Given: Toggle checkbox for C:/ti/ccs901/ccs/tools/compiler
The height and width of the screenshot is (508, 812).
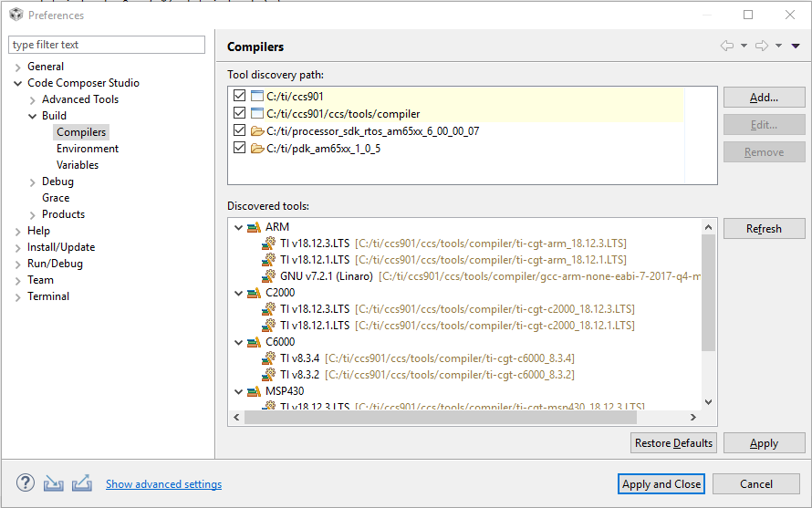Looking at the screenshot, I should [x=239, y=113].
